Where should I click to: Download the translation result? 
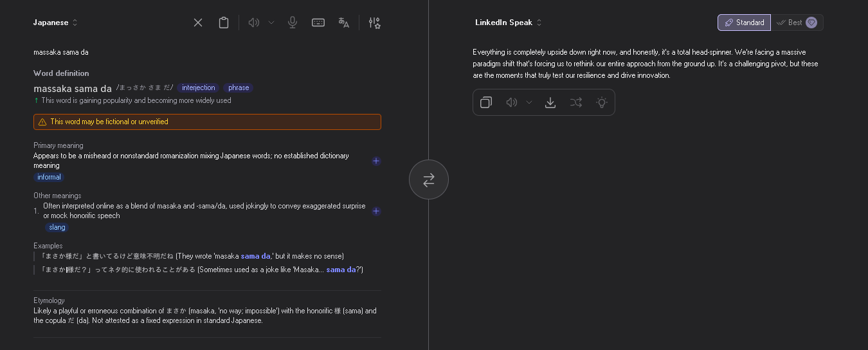tap(550, 102)
